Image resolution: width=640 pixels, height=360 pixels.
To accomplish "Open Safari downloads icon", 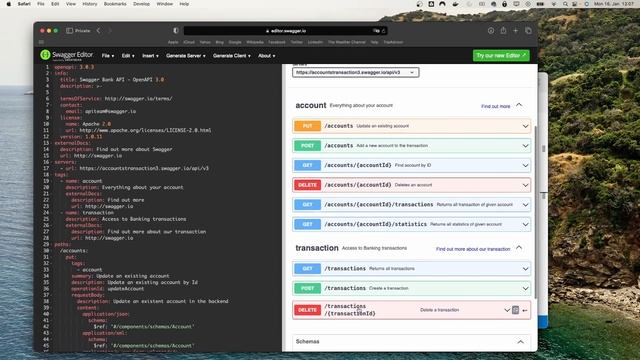I will point(491,31).
